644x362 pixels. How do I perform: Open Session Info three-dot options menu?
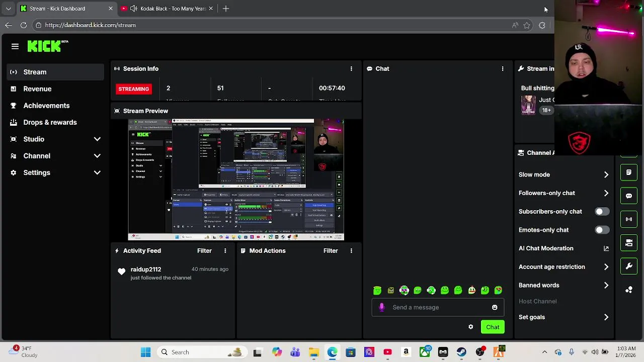pyautogui.click(x=351, y=69)
